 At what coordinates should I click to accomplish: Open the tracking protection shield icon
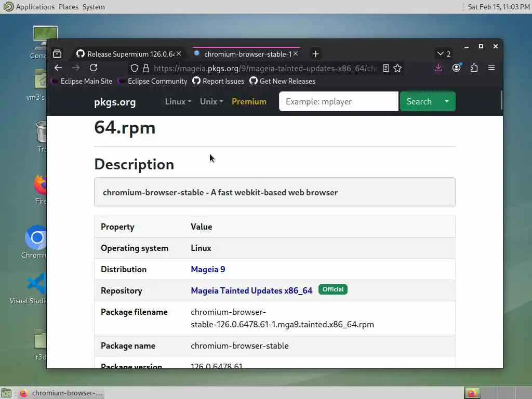tap(135, 68)
